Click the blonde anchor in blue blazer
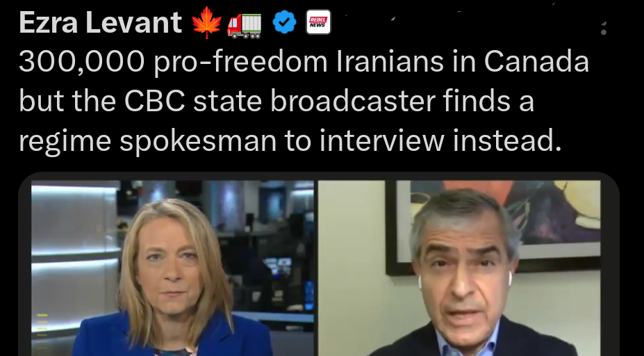 (x=173, y=278)
